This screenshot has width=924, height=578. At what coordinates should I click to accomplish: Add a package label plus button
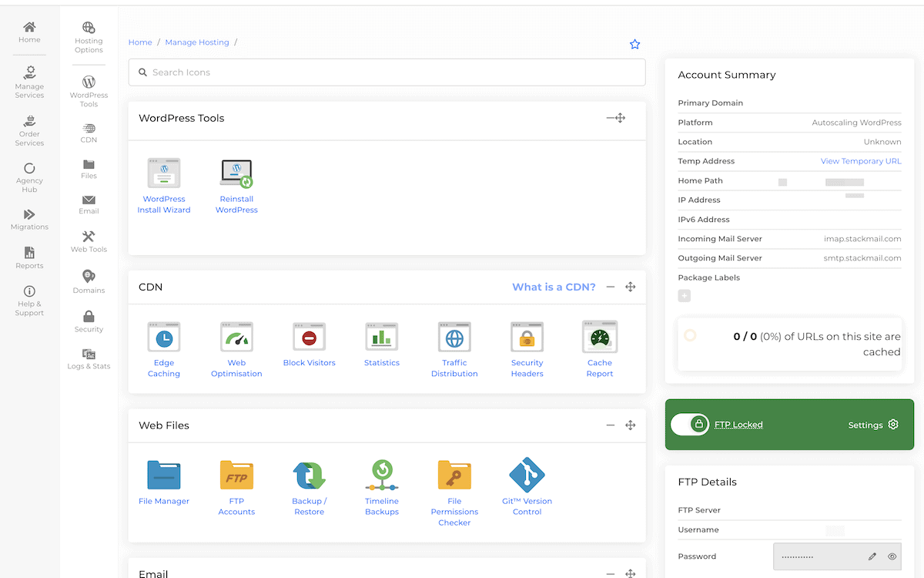point(685,296)
